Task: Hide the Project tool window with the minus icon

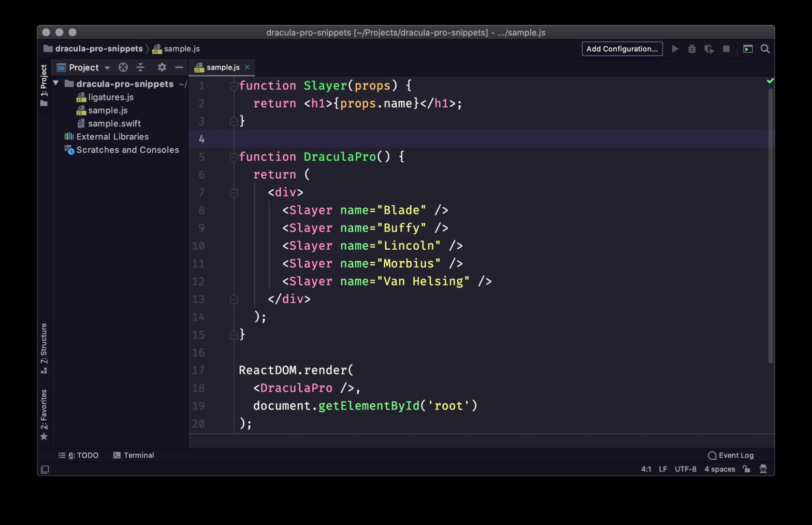Action: 178,67
